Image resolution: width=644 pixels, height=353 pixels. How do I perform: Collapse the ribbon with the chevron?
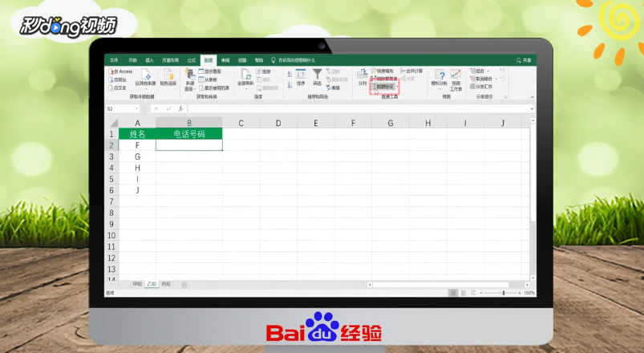(x=533, y=97)
